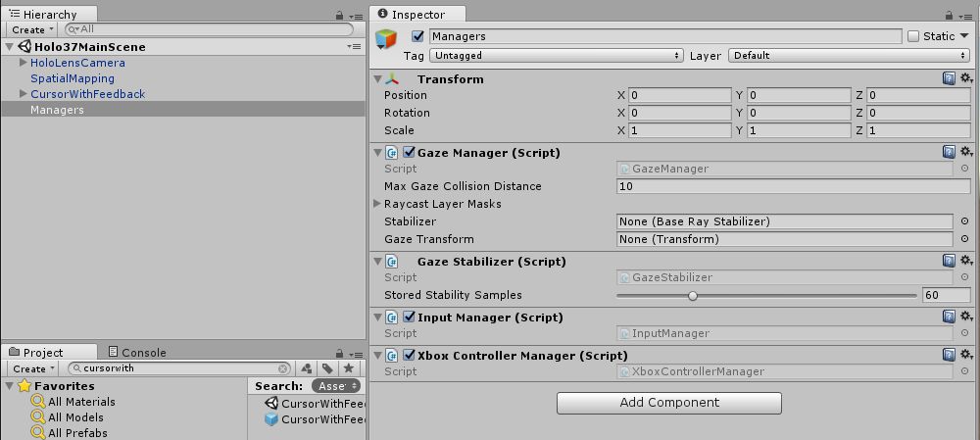Select SpatialMapping in the Hierarchy

(x=72, y=78)
